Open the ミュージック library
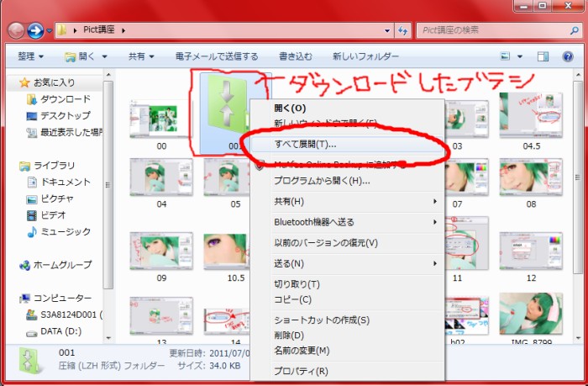This screenshot has width=588, height=386. point(59,231)
